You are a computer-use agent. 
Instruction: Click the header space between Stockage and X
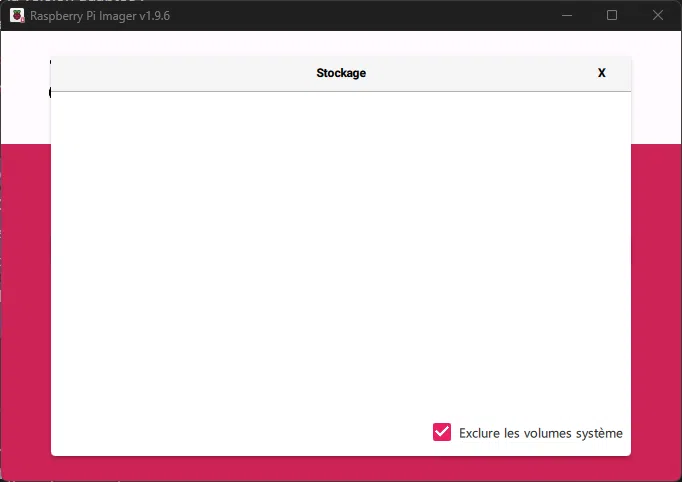pyautogui.click(x=480, y=73)
